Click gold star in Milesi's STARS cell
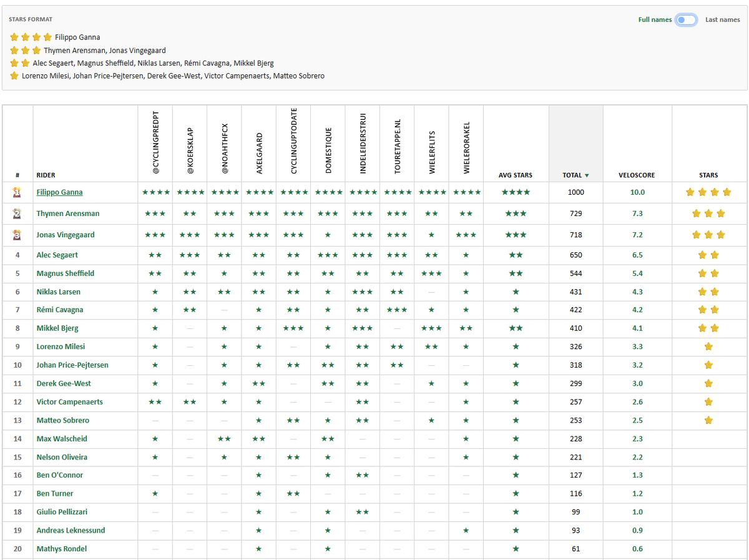 pos(708,346)
